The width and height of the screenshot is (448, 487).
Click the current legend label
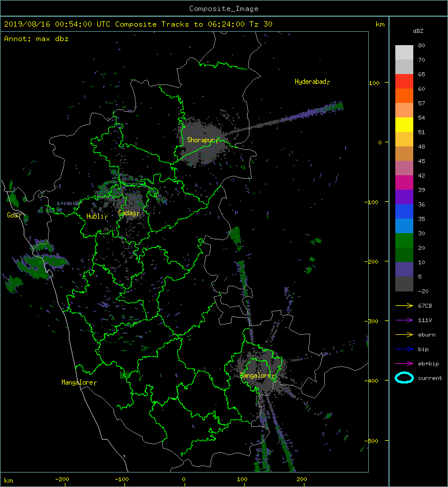tap(430, 378)
